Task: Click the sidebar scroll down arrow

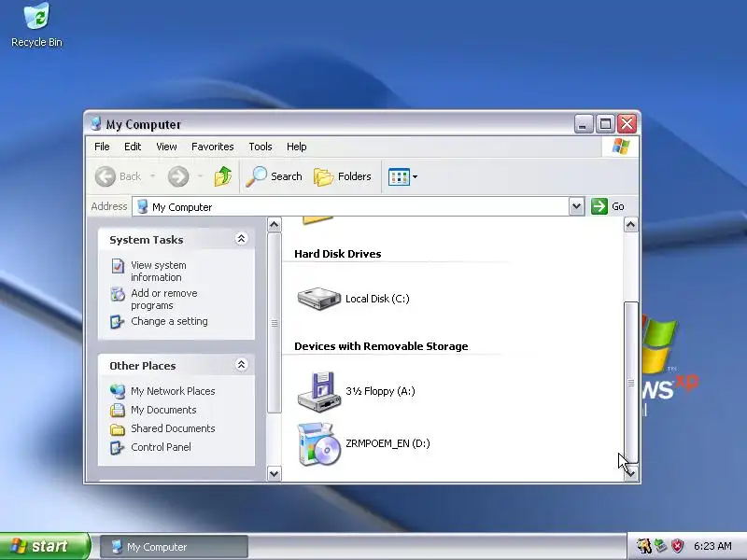Action: 274,473
